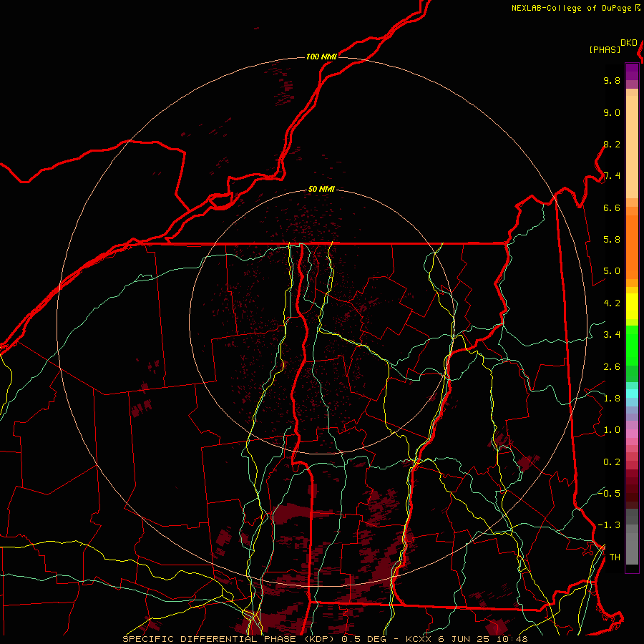644x644 pixels.
Task: Click the 4.2 value on the color scale
Action: [612, 303]
